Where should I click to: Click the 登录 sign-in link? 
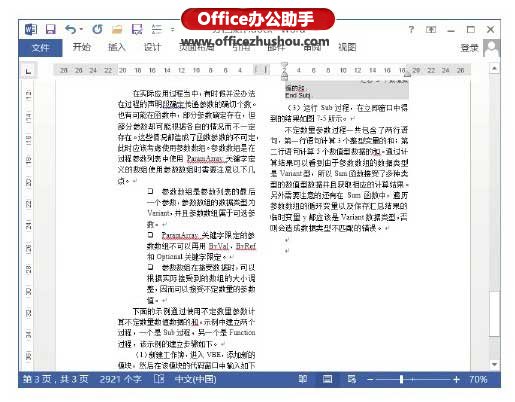point(469,48)
